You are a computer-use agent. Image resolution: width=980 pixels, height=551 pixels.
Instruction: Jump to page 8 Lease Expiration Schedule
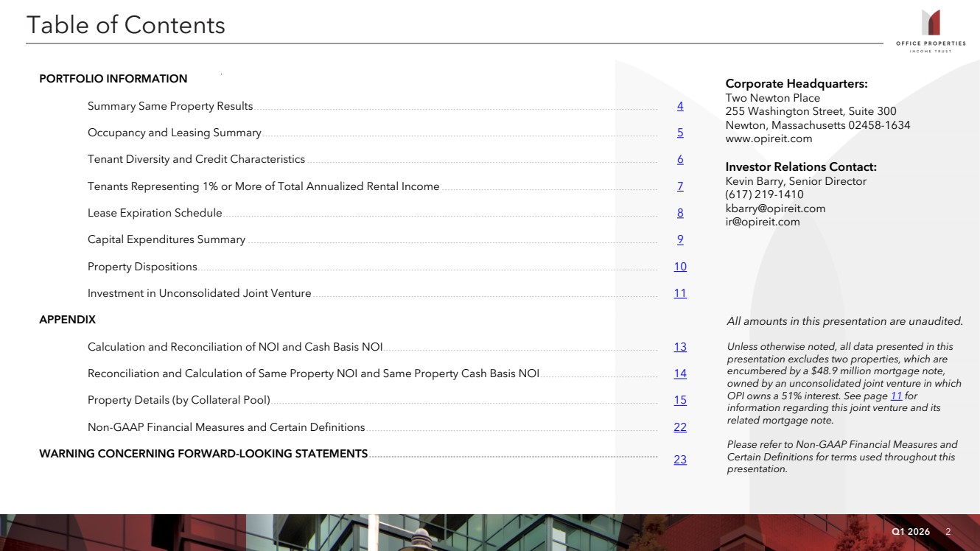[680, 213]
